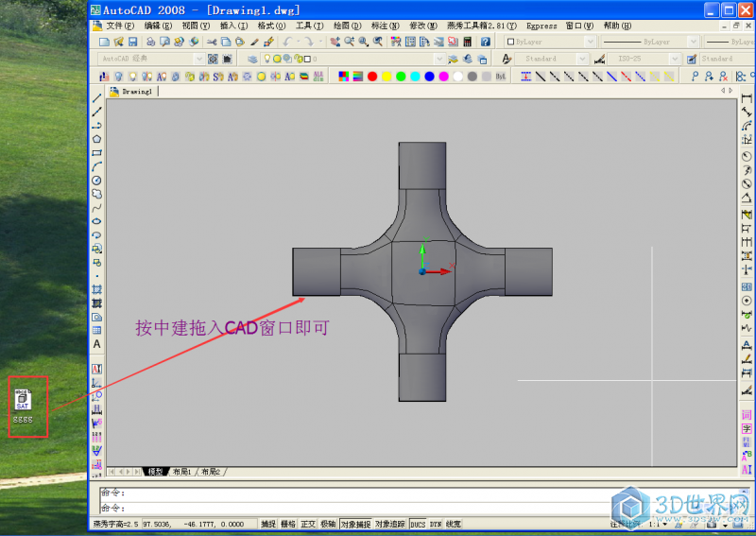Open the ISO-25 dimension style dropdown
Screen dimensions: 756x536
click(675, 59)
